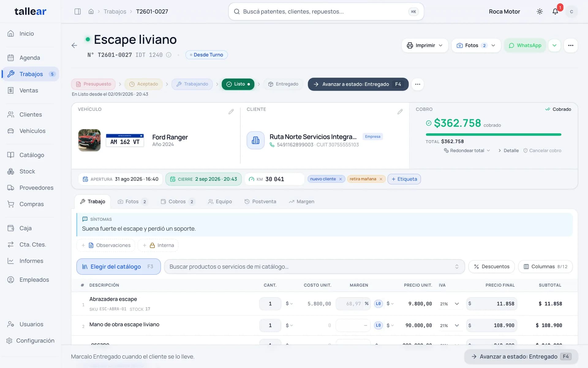Switch to Cobros tab
The image size is (588, 368).
tap(178, 201)
